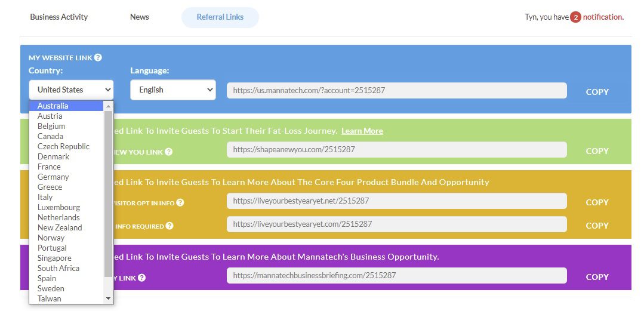Click the mannatechbusinessbriefing.com URL field
Image resolution: width=644 pixels, height=311 pixels.
tap(397, 275)
